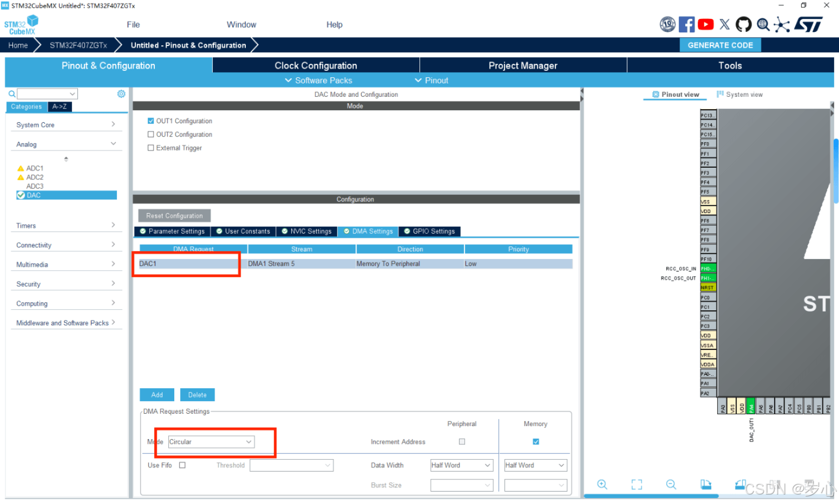Click the PH0 RCC_OSC_IN pin
The width and height of the screenshot is (839, 504).
(x=708, y=268)
